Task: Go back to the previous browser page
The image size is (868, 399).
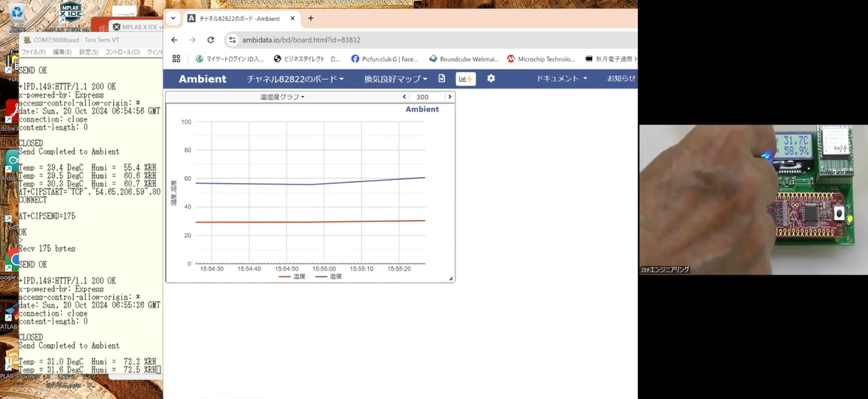Action: tap(175, 40)
